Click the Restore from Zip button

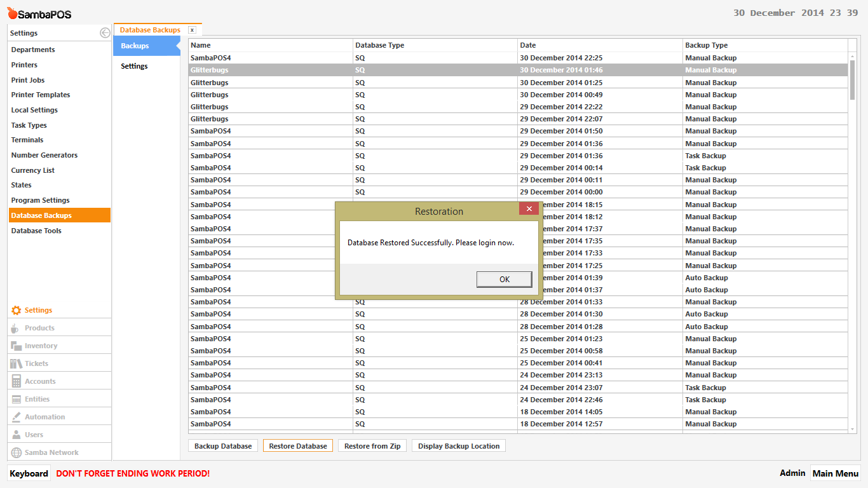click(x=372, y=446)
